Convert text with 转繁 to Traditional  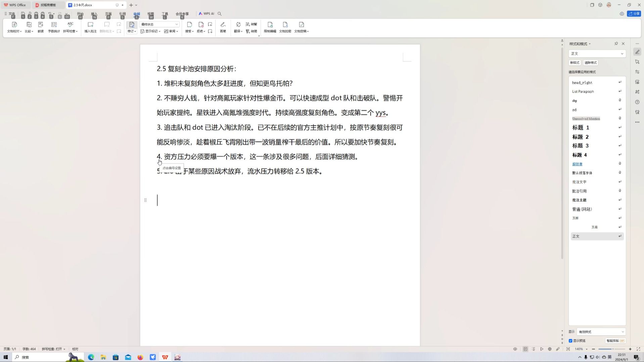point(251,24)
